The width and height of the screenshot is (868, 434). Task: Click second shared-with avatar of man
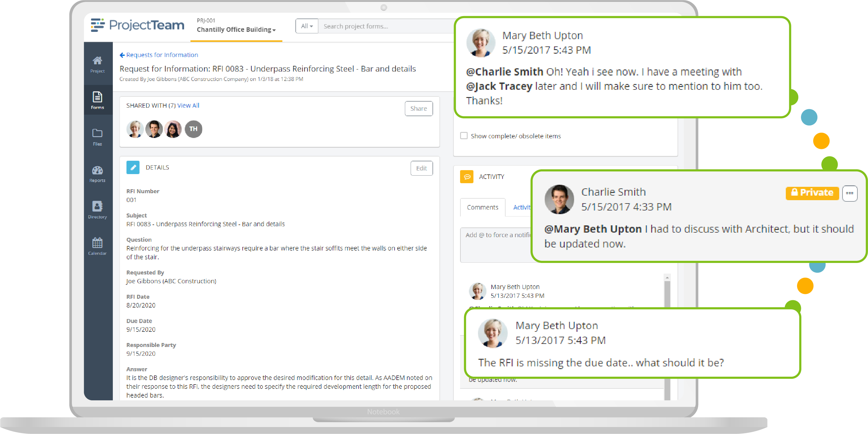(154, 129)
